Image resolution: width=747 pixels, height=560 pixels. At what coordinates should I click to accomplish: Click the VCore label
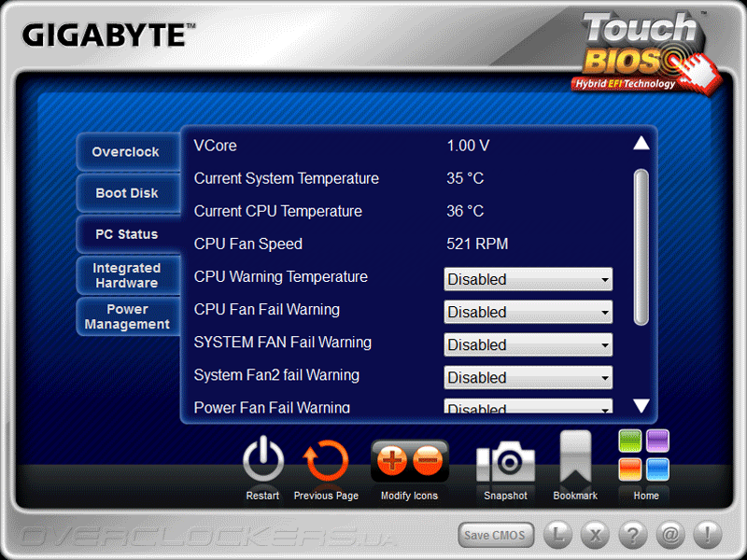pos(216,146)
